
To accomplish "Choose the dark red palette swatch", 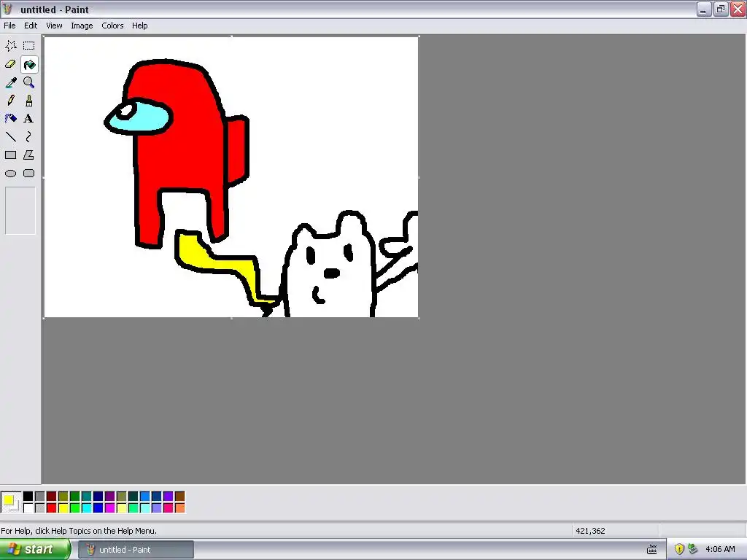I will point(52,497).
